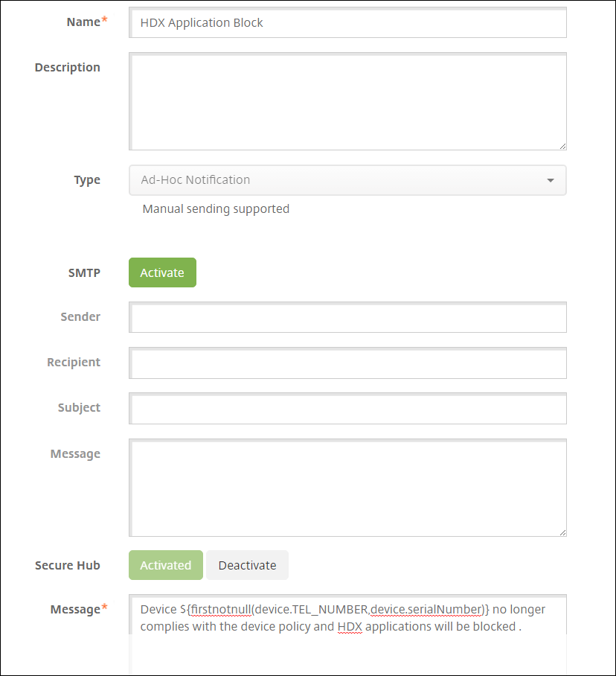Activate the SMTP channel
This screenshot has height=676, width=616.
point(162,272)
